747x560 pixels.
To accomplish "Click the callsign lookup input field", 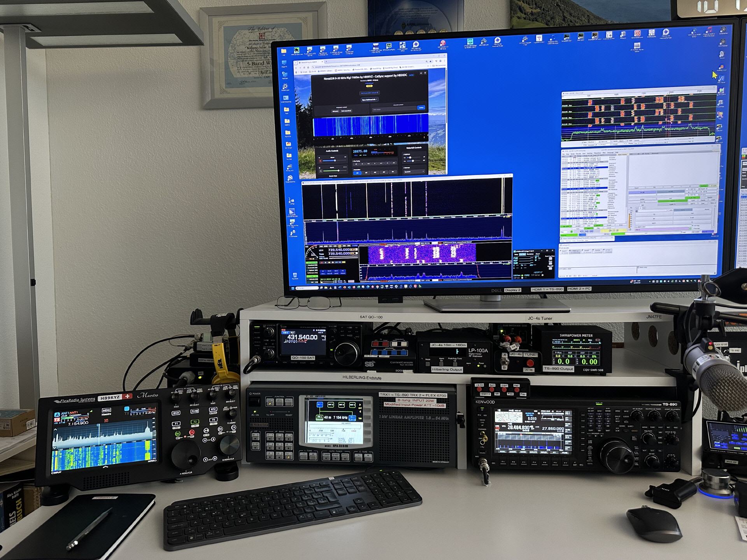I will [x=393, y=109].
